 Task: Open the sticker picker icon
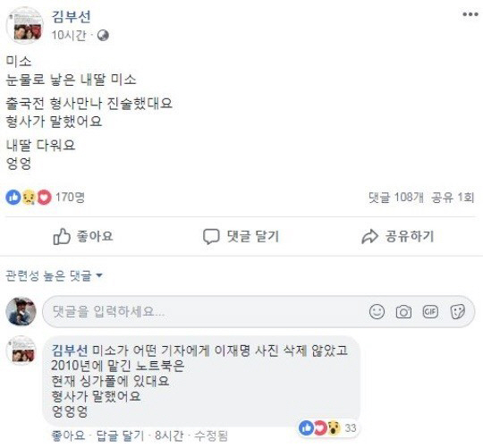point(457,312)
